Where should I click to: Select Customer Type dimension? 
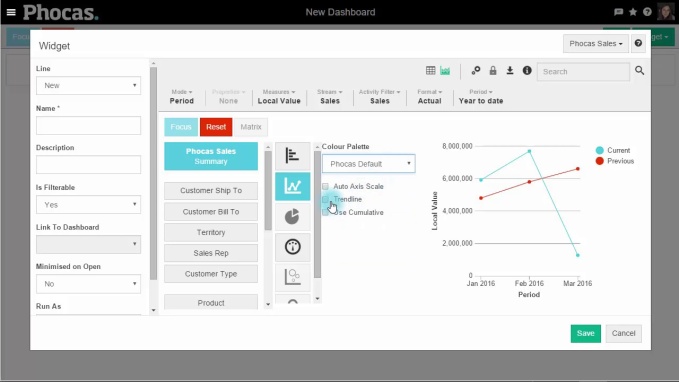[211, 274]
